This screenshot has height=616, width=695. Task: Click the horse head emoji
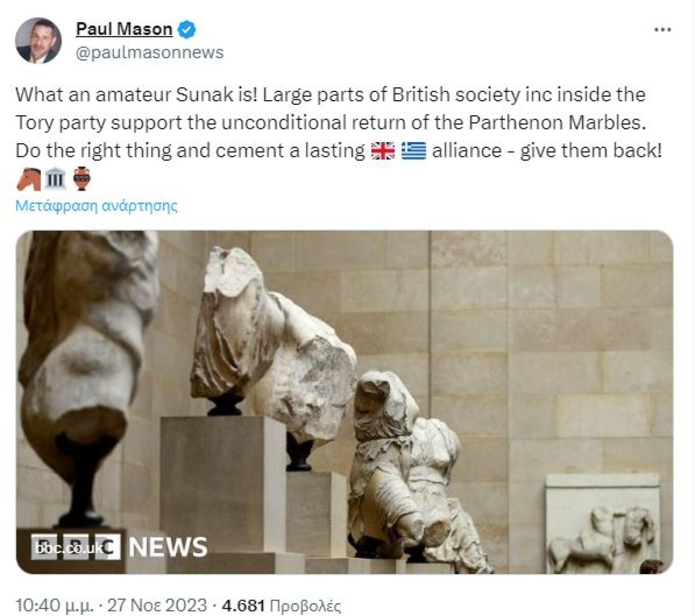point(29,179)
